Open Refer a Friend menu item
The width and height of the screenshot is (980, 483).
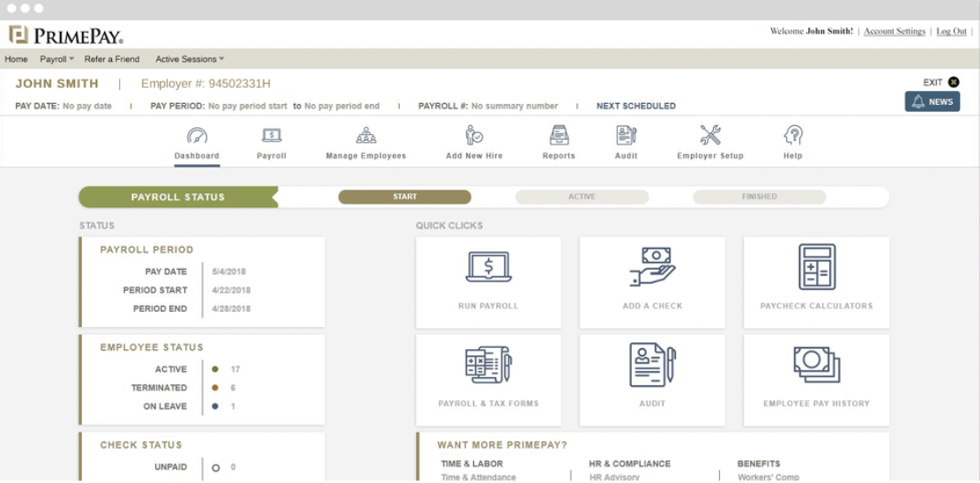click(x=112, y=59)
